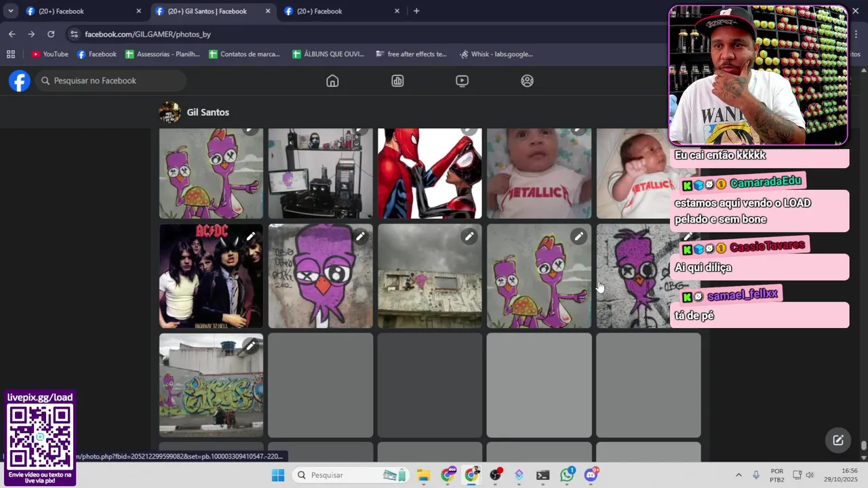The width and height of the screenshot is (868, 488).
Task: Open the new message compose icon
Action: 838,440
